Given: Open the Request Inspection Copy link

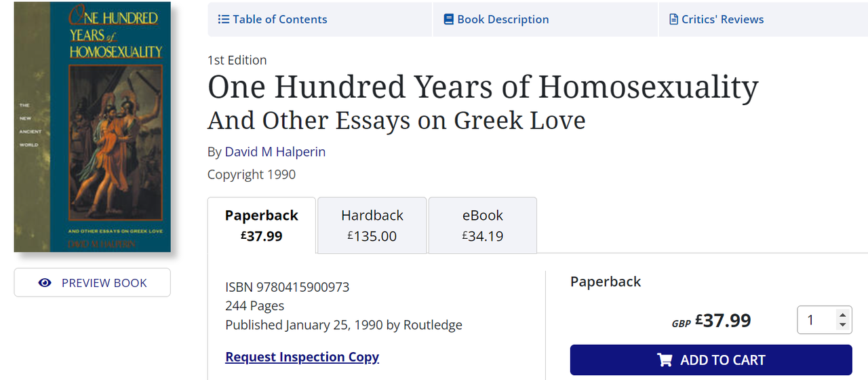Looking at the screenshot, I should (302, 357).
